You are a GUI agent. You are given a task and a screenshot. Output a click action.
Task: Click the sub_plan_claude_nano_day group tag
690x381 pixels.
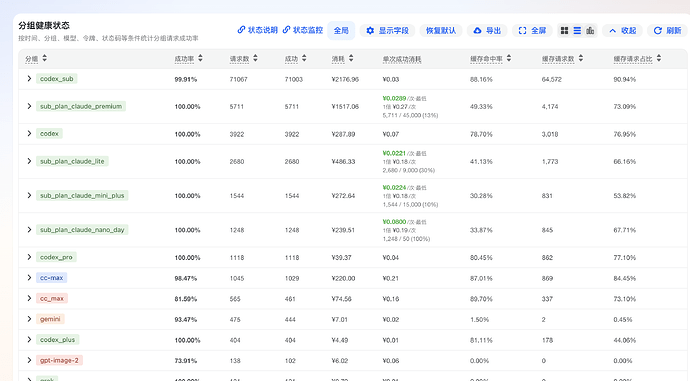[82, 230]
